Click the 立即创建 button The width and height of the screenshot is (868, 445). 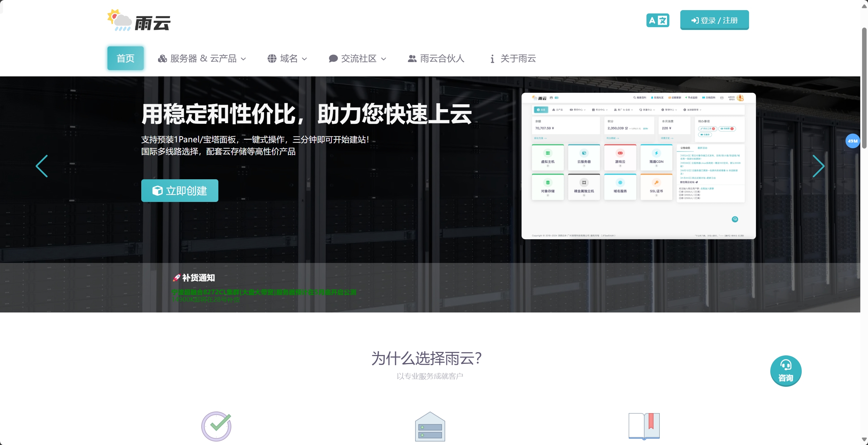[179, 190]
